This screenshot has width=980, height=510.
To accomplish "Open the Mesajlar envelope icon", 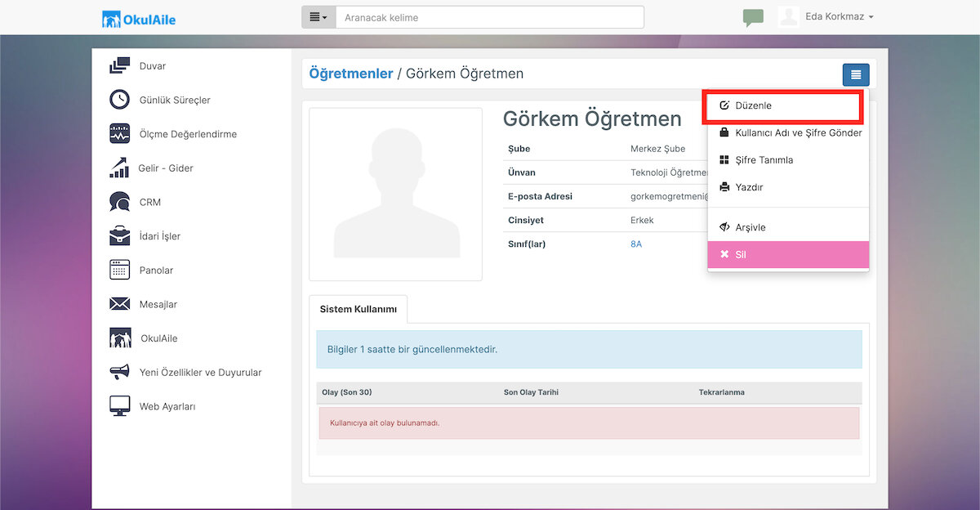I will click(x=120, y=304).
